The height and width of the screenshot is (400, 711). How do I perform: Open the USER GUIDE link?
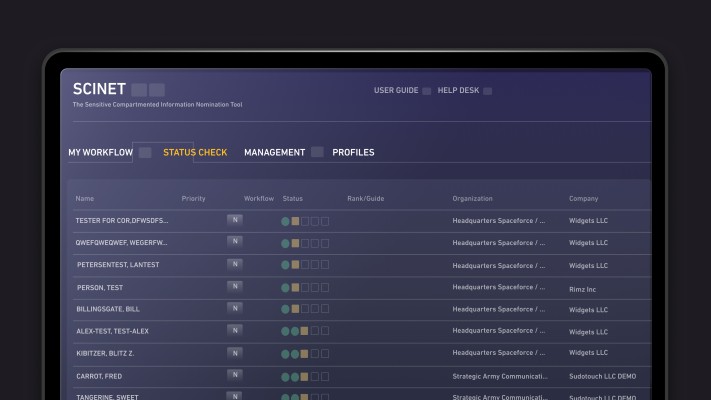point(396,90)
